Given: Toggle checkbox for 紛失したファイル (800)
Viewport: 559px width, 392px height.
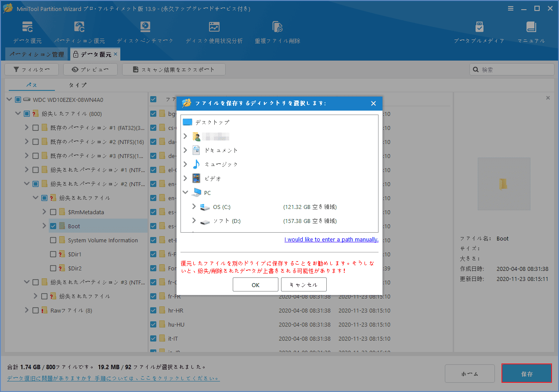Looking at the screenshot, I should click(27, 114).
